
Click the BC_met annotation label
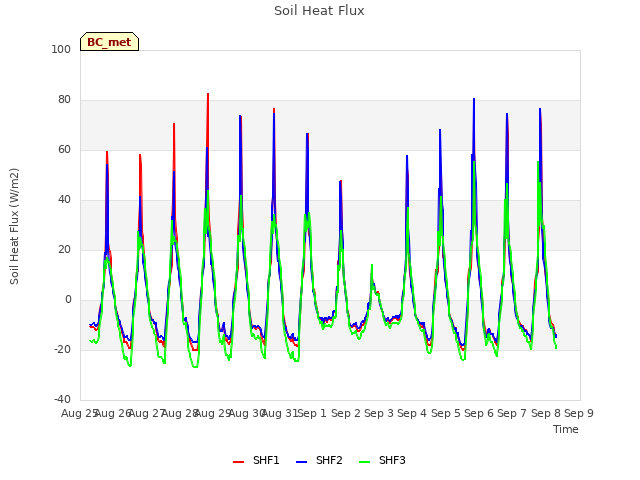(109, 42)
